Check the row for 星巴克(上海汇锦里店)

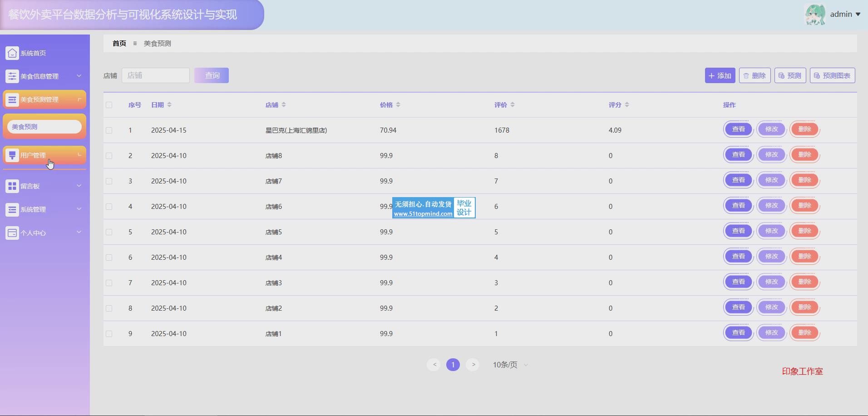point(109,130)
